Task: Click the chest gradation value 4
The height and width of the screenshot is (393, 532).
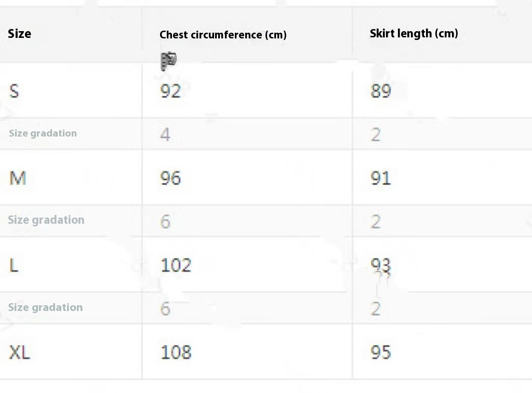Action: point(165,134)
